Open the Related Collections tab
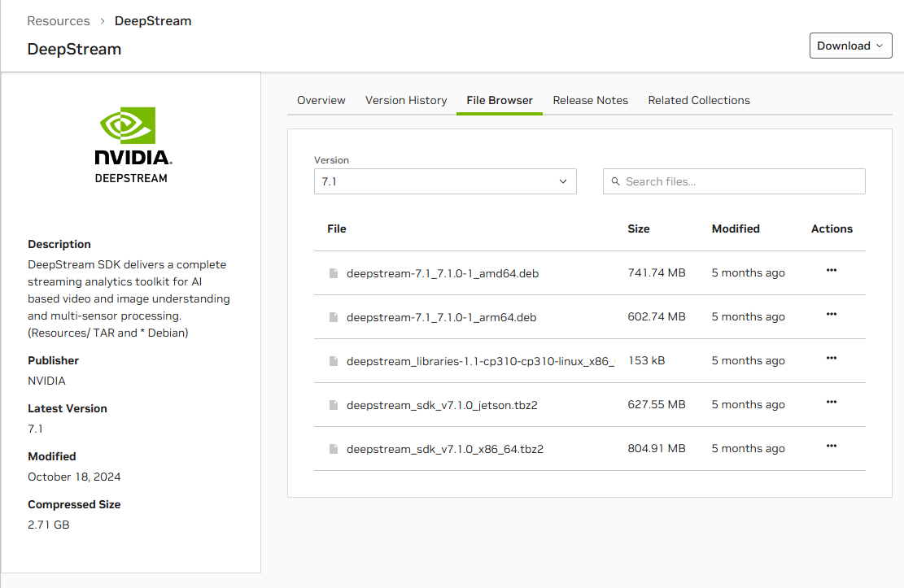The width and height of the screenshot is (904, 588). 699,100
